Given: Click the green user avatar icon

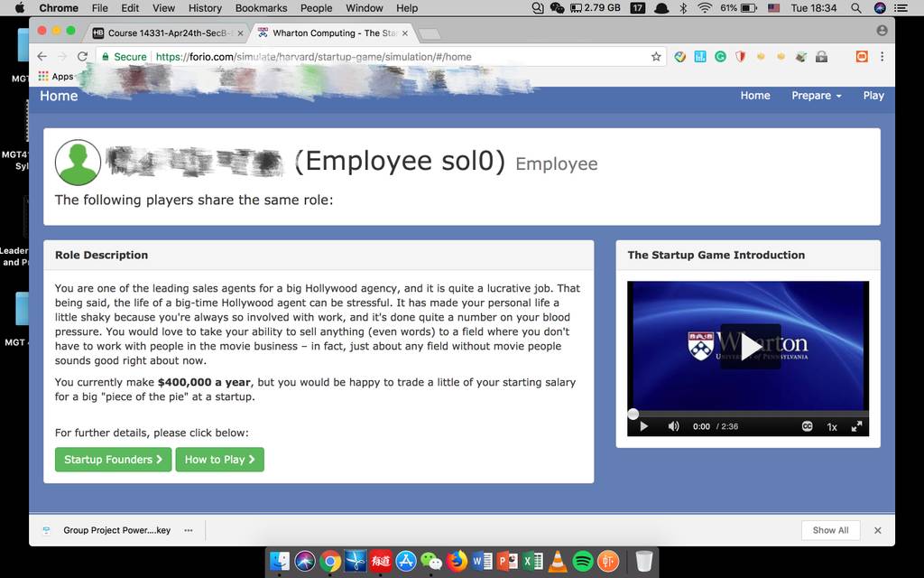Looking at the screenshot, I should [x=78, y=163].
